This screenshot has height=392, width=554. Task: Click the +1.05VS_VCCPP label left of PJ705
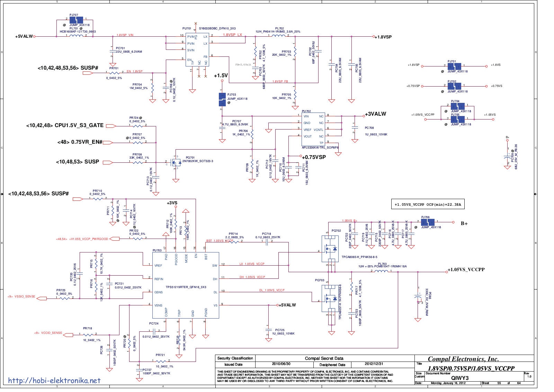[423, 115]
